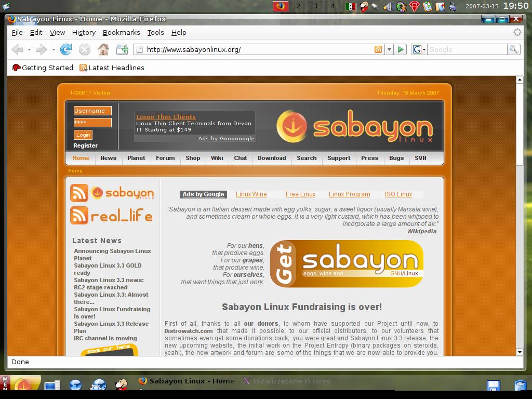The width and height of the screenshot is (532, 399).
Task: Open the File menu
Action: tap(17, 33)
